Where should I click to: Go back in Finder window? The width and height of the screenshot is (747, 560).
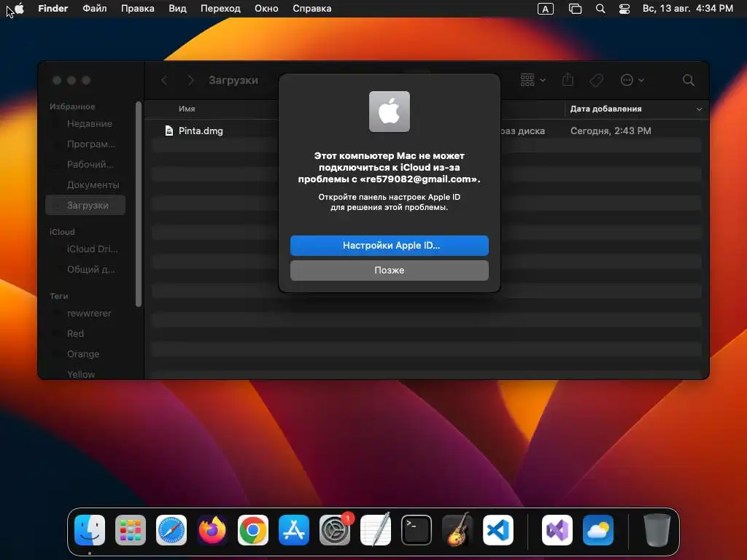point(164,80)
